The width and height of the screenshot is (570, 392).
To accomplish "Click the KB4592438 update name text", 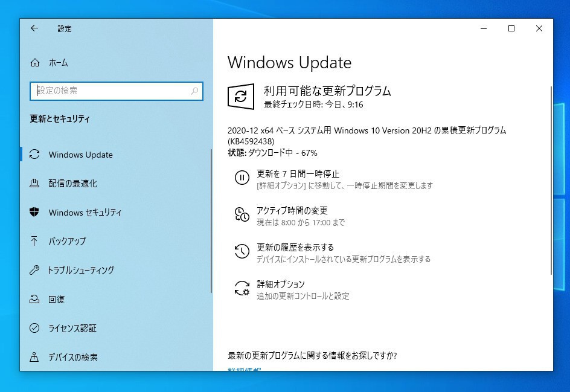I will [x=367, y=136].
